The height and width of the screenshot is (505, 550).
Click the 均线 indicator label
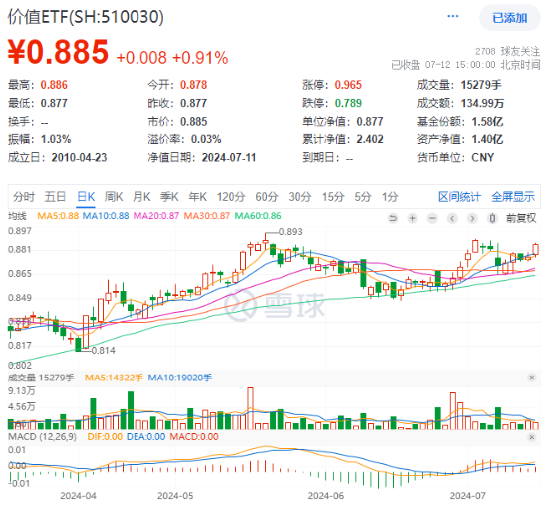pos(17,216)
